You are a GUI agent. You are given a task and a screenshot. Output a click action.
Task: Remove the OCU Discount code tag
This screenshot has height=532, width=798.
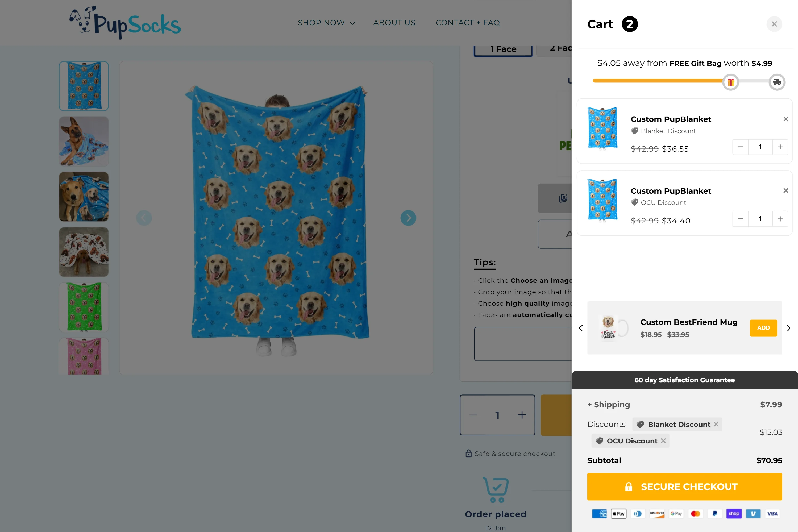[x=663, y=441]
